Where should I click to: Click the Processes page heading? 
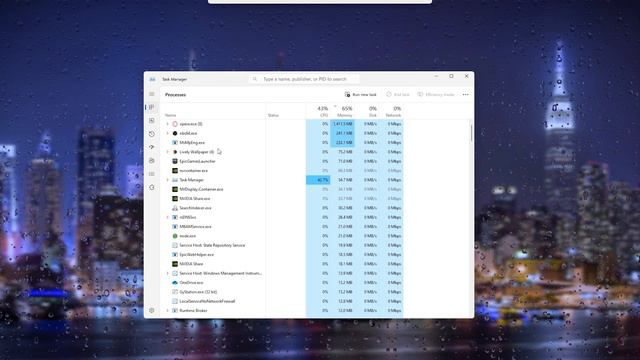(x=176, y=95)
